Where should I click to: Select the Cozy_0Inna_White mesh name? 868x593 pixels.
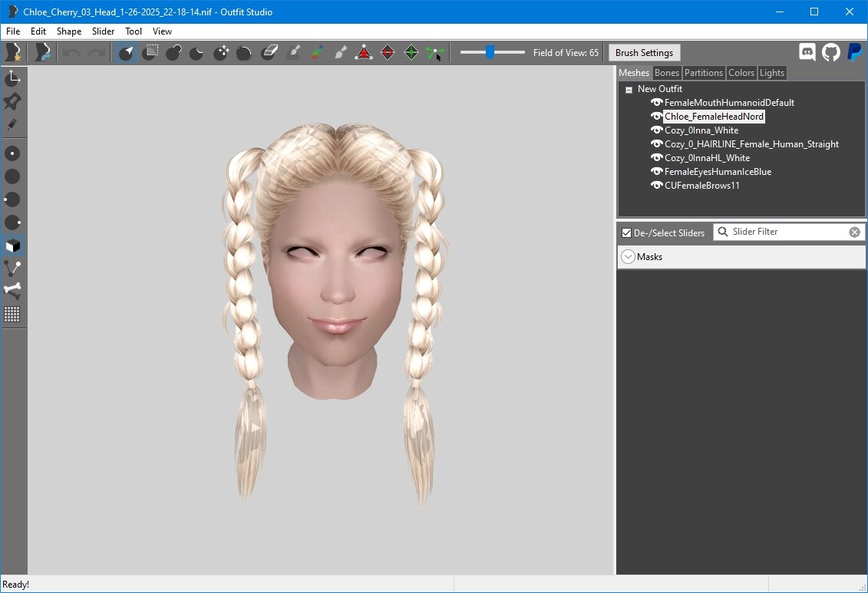(701, 130)
